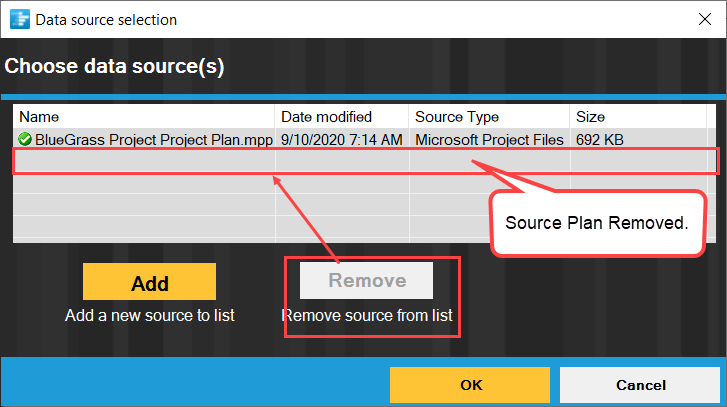Click the Cancel button
This screenshot has height=407, width=727.
(x=640, y=385)
